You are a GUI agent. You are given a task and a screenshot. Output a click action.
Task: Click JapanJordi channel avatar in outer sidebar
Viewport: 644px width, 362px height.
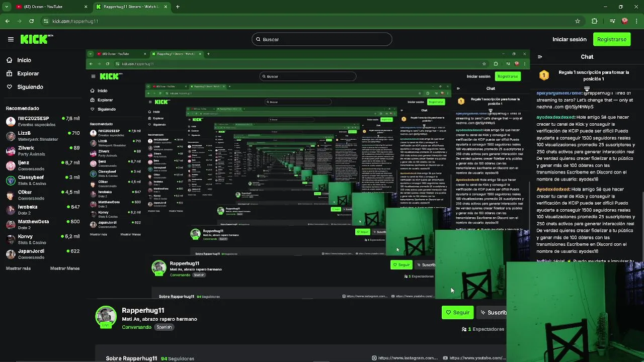pyautogui.click(x=11, y=254)
